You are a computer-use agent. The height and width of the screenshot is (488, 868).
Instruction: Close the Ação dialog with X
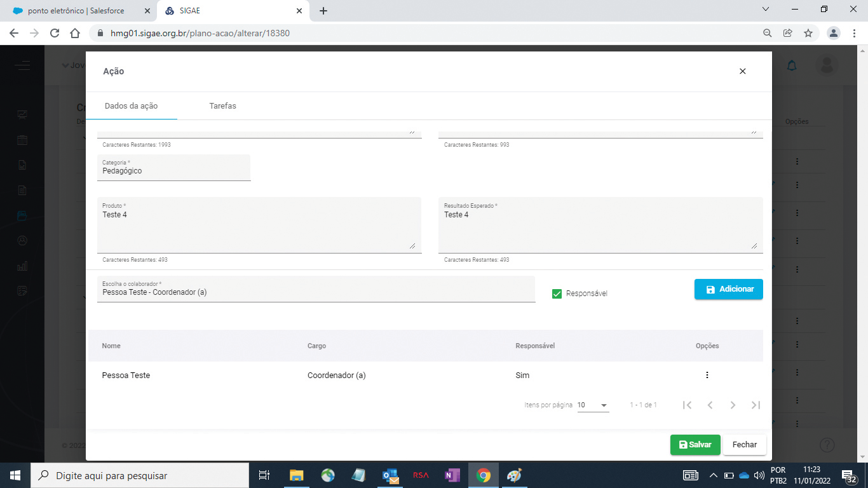(742, 71)
